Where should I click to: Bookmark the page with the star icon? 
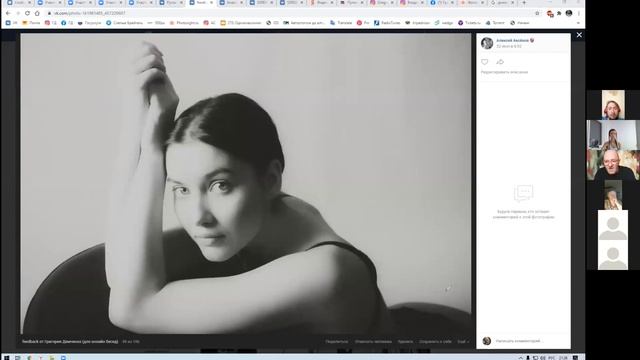click(x=537, y=13)
